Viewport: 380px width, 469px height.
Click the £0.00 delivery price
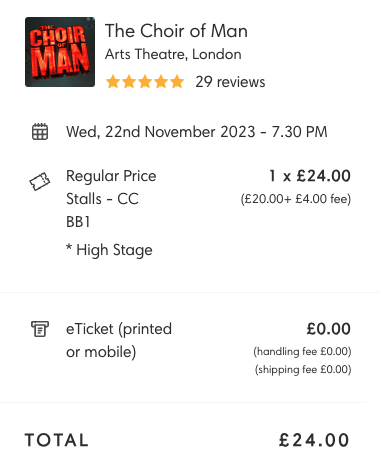pyautogui.click(x=329, y=329)
